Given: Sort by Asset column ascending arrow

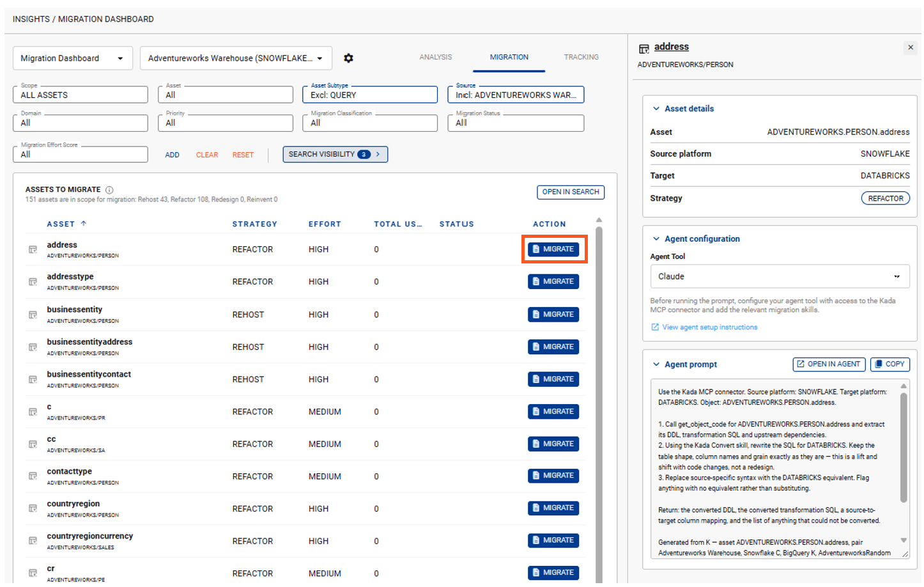Looking at the screenshot, I should click(84, 224).
